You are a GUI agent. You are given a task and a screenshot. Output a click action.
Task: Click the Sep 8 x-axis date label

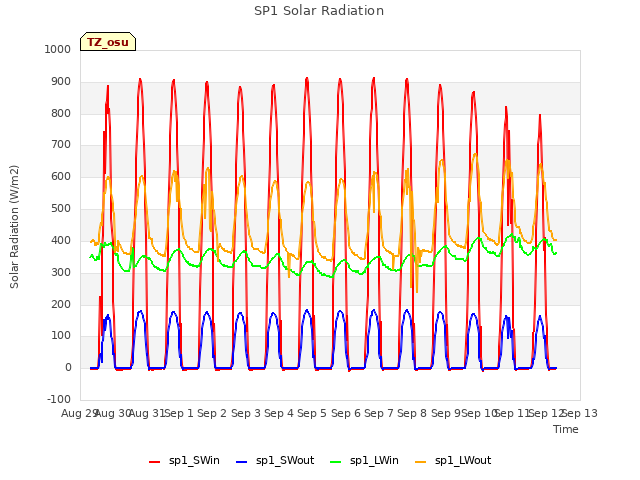click(412, 413)
